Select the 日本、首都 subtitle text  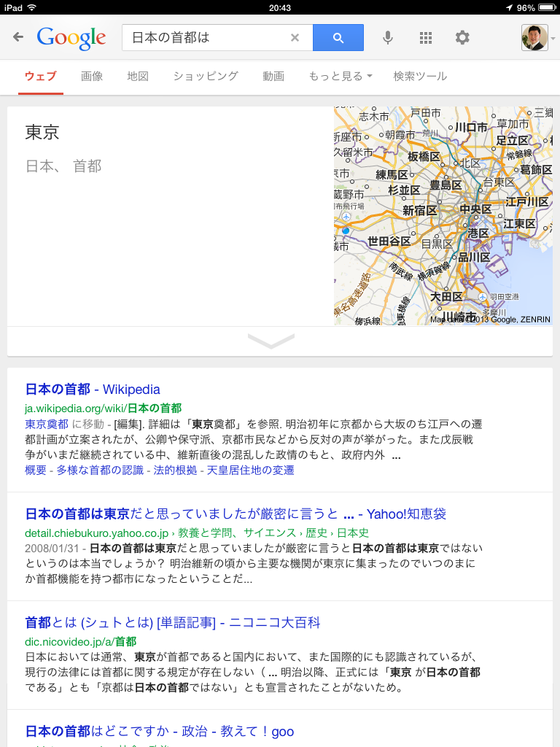[63, 166]
